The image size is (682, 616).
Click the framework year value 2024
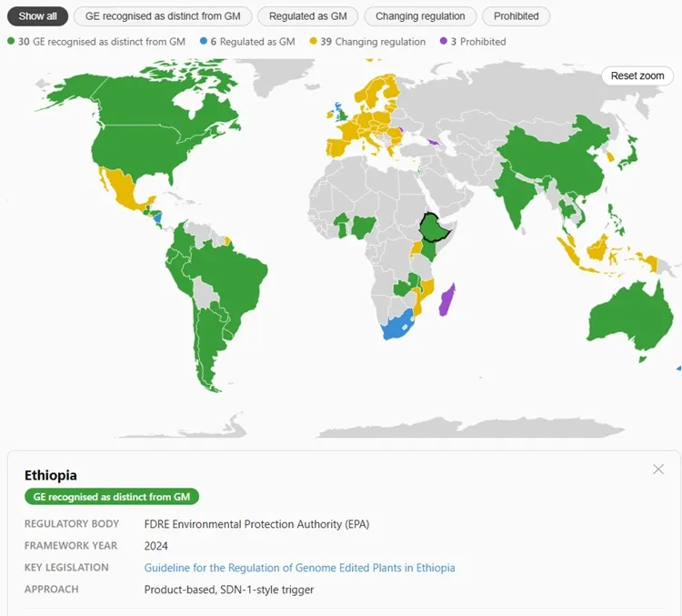point(155,546)
